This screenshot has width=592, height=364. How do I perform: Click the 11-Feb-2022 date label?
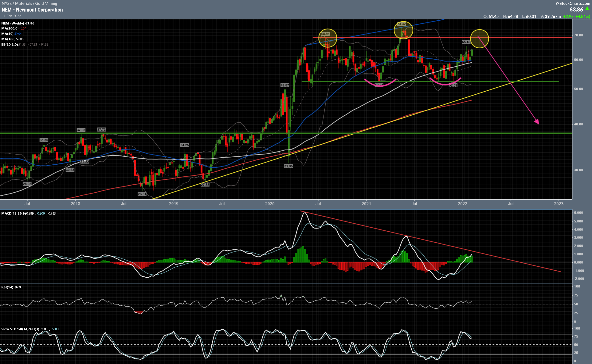pyautogui.click(x=11, y=16)
